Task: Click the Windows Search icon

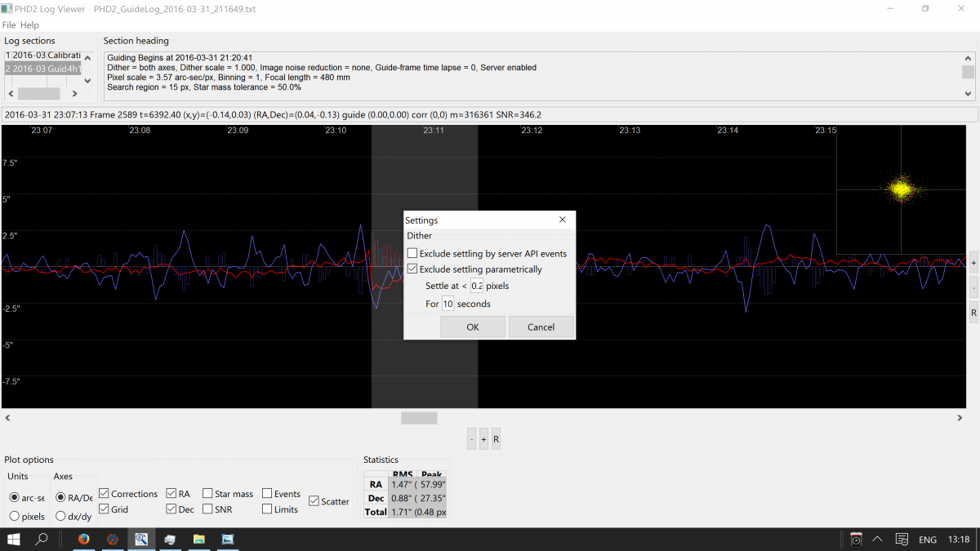Action: pos(41,539)
